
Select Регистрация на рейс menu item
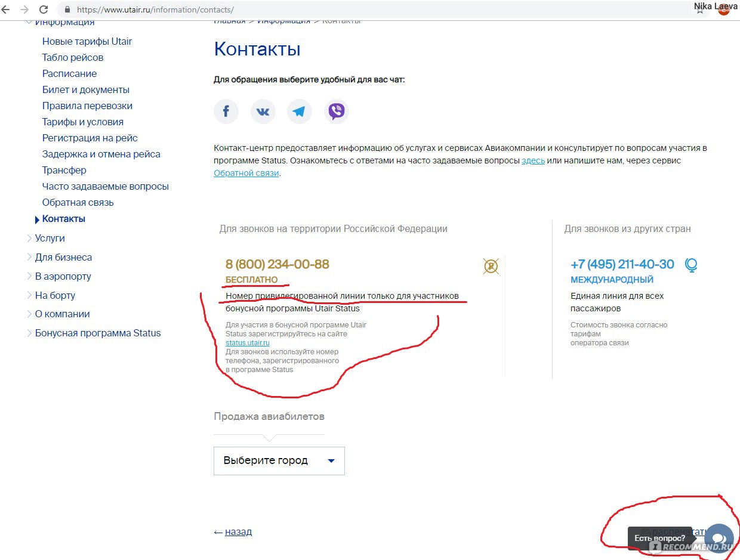coord(90,138)
